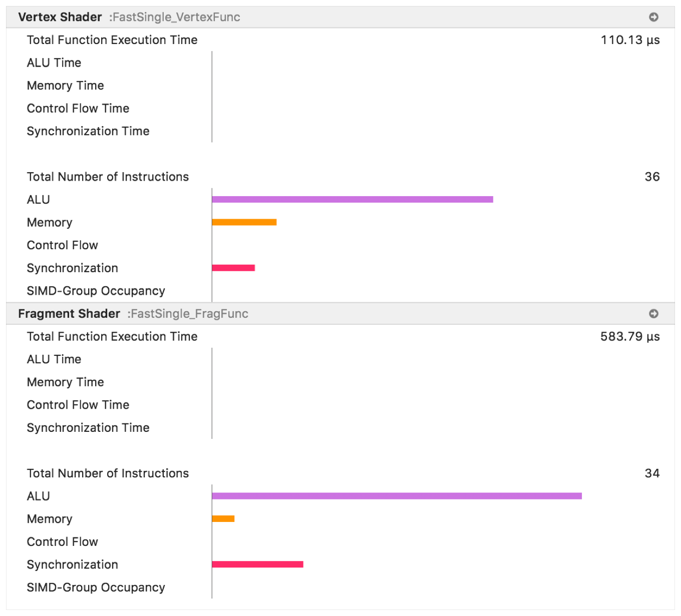Click the FastSingle_FragFunc function name
The width and height of the screenshot is (681, 616).
click(189, 314)
